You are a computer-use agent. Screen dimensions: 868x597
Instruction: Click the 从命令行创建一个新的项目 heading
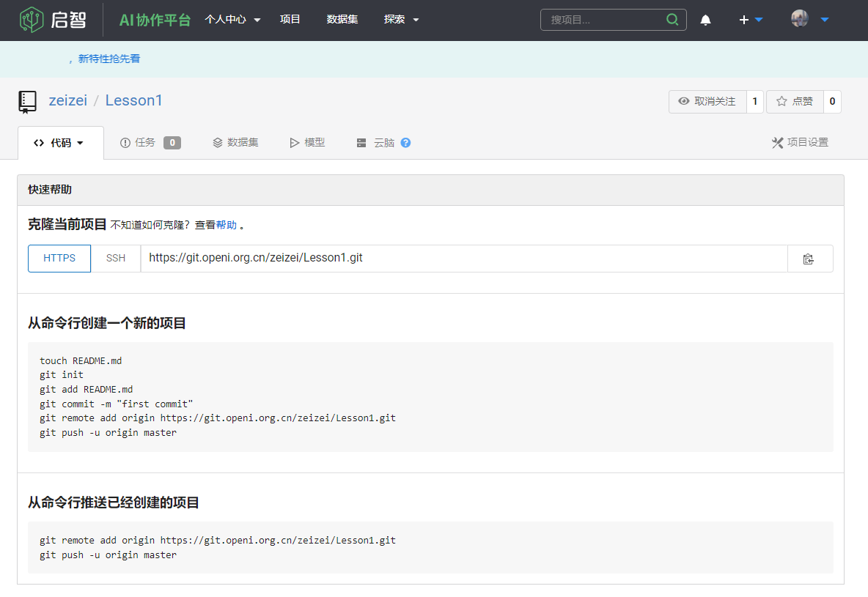pos(107,323)
